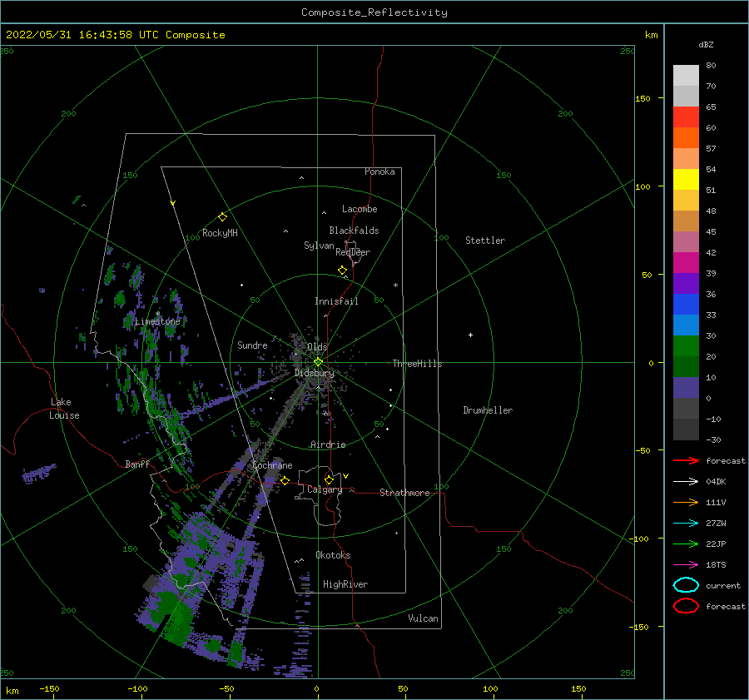Click the Cochrane town label
The width and height of the screenshot is (749, 700).
[x=272, y=465]
